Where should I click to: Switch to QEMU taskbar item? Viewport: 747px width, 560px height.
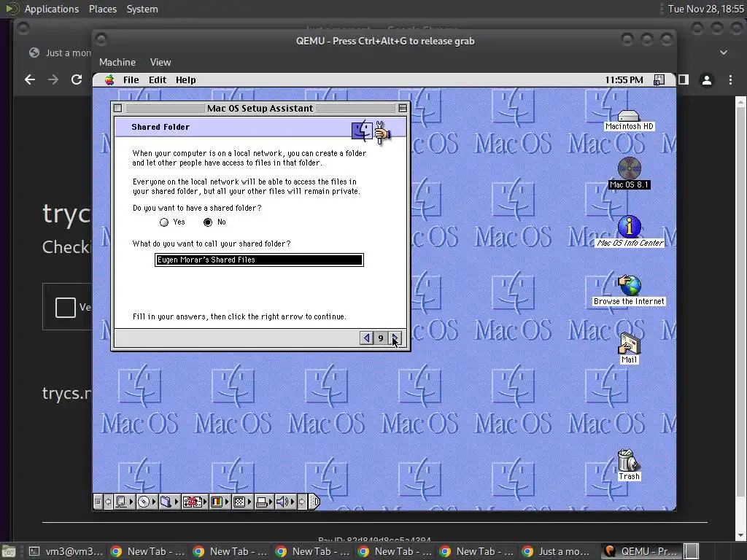click(640, 551)
